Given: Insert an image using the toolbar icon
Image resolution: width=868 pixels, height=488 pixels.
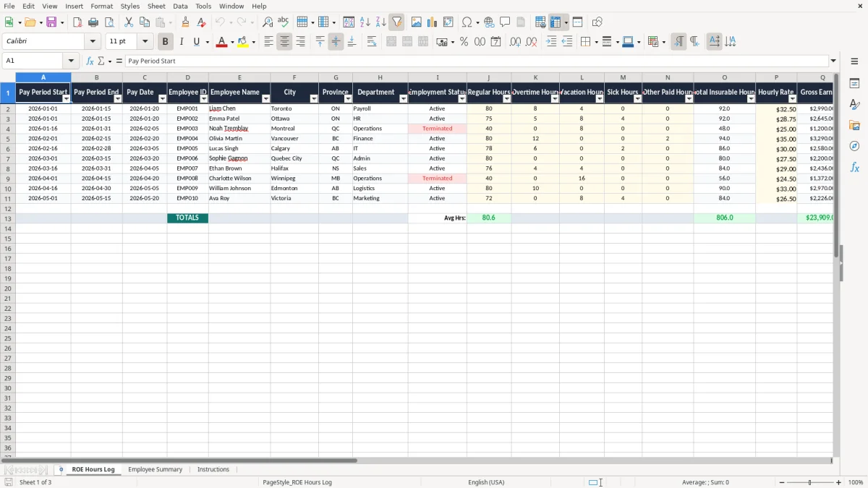Looking at the screenshot, I should pyautogui.click(x=417, y=22).
